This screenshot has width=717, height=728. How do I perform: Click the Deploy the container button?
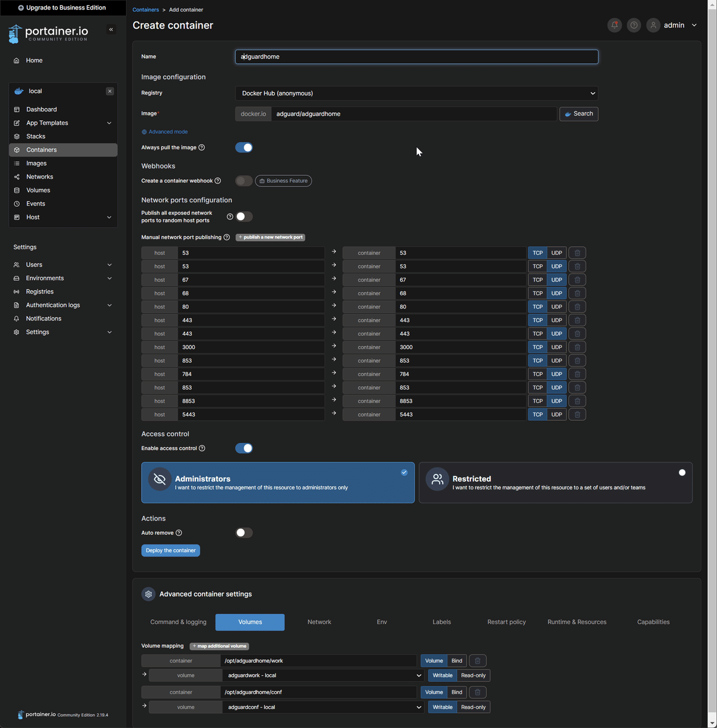coord(170,550)
